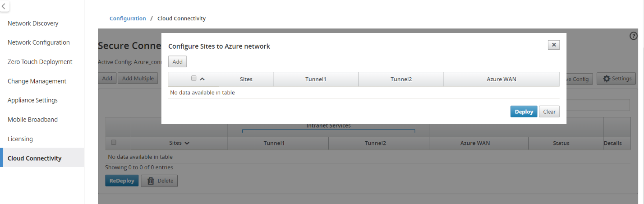The width and height of the screenshot is (644, 204).
Task: Click dialog Tunnel2 column header
Action: coord(401,79)
